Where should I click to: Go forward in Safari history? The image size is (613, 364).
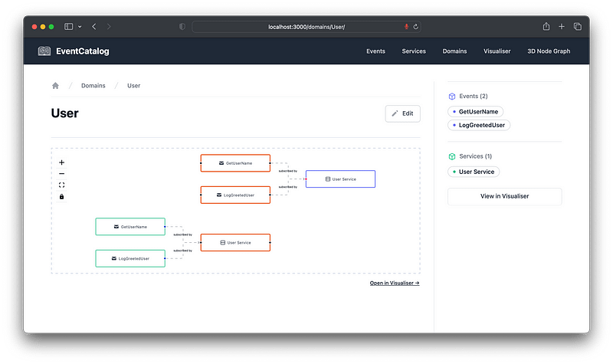109,27
